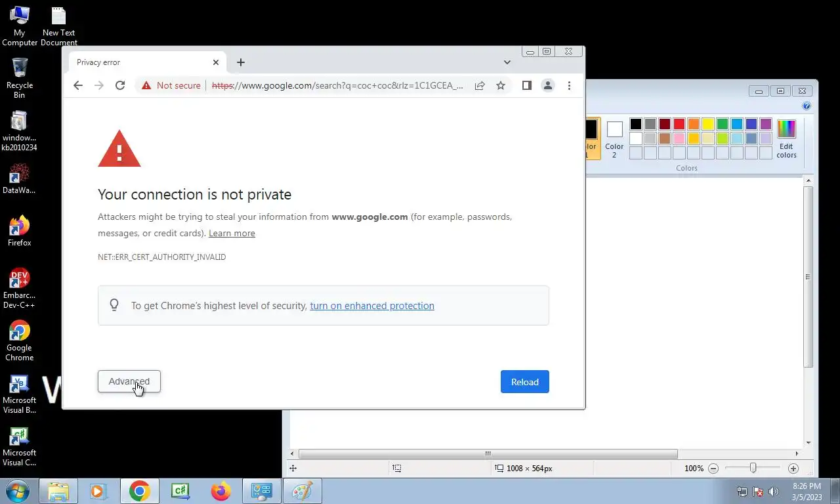
Task: Select the DataWa... desktop shortcut
Action: (x=20, y=178)
